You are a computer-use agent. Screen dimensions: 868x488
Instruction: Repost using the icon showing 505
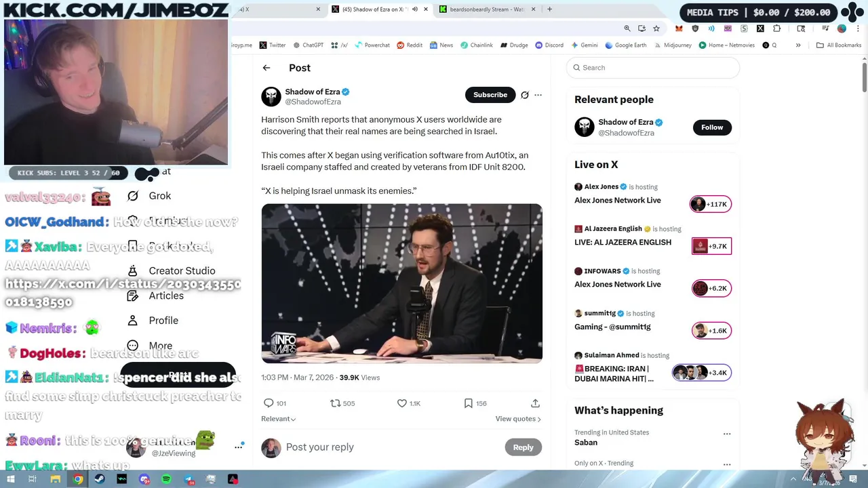point(335,403)
